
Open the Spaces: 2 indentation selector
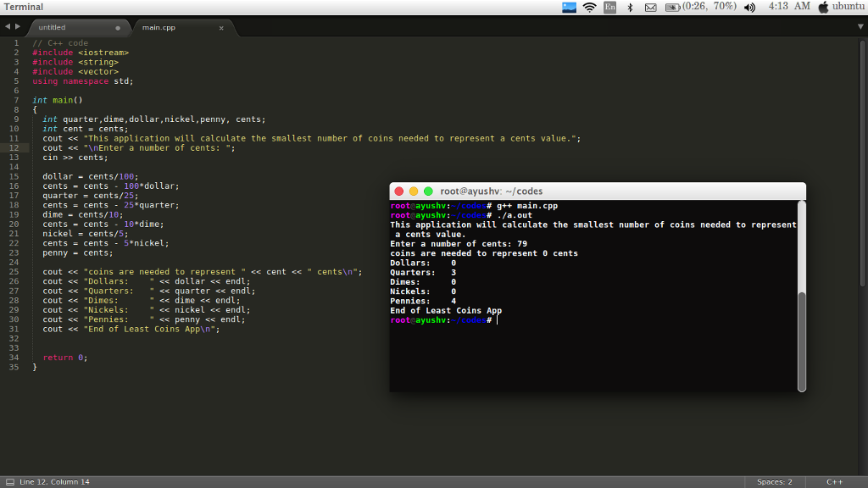[x=775, y=482]
